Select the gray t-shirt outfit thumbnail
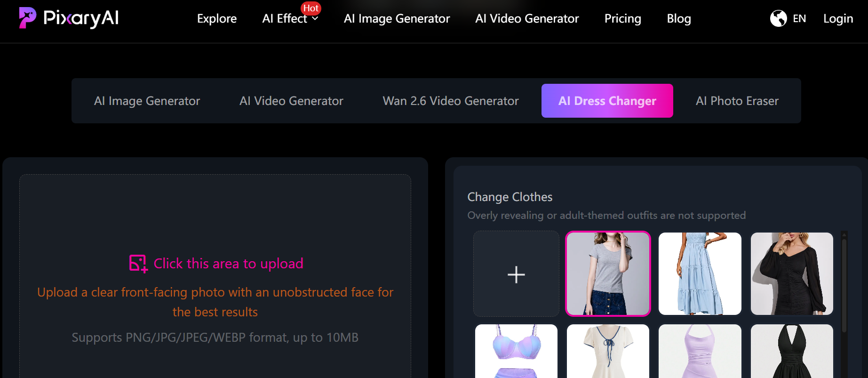This screenshot has height=378, width=868. click(608, 274)
